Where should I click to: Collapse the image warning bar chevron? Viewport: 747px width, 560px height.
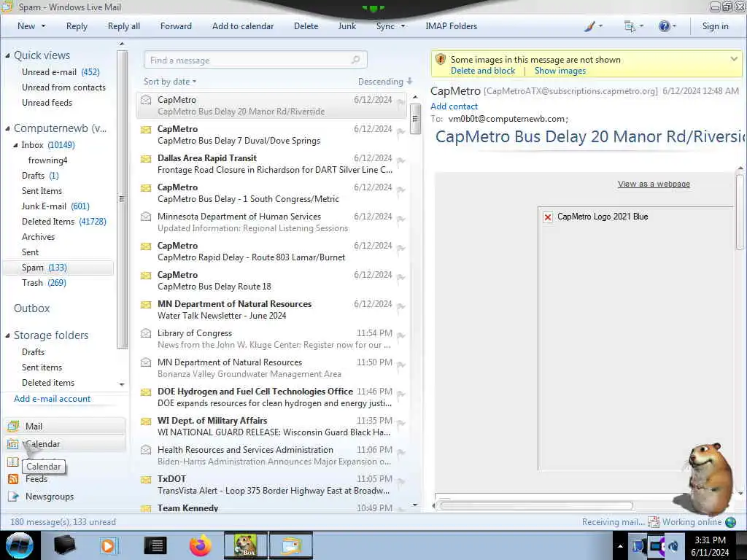pyautogui.click(x=734, y=59)
